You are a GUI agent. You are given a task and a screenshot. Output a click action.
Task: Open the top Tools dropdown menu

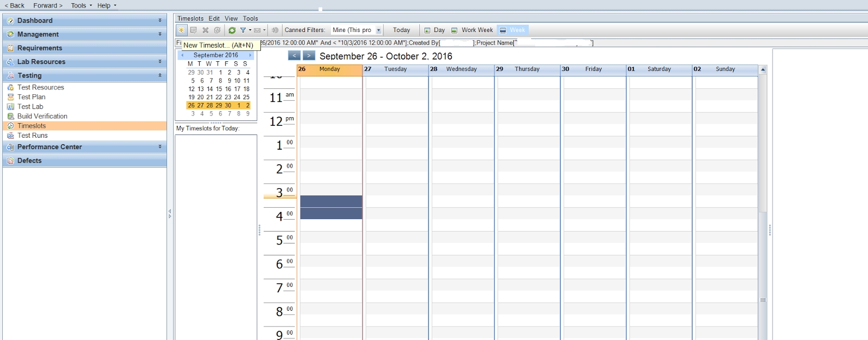81,5
